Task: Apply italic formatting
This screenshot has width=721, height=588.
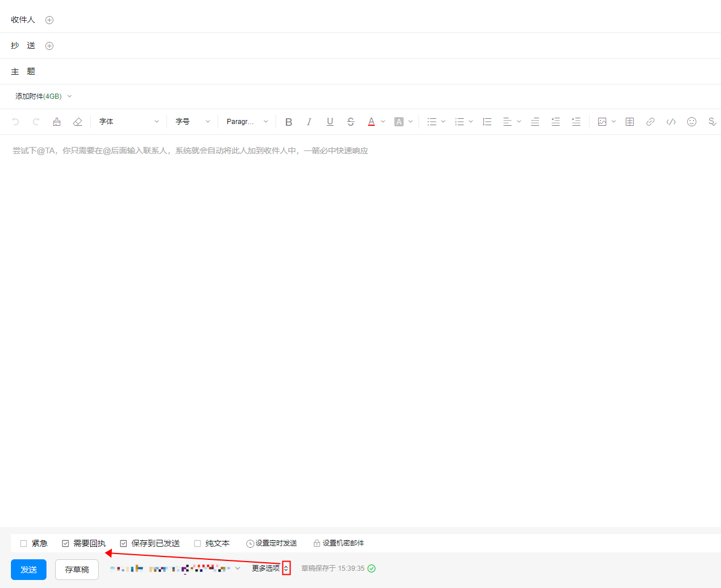Action: [x=309, y=122]
